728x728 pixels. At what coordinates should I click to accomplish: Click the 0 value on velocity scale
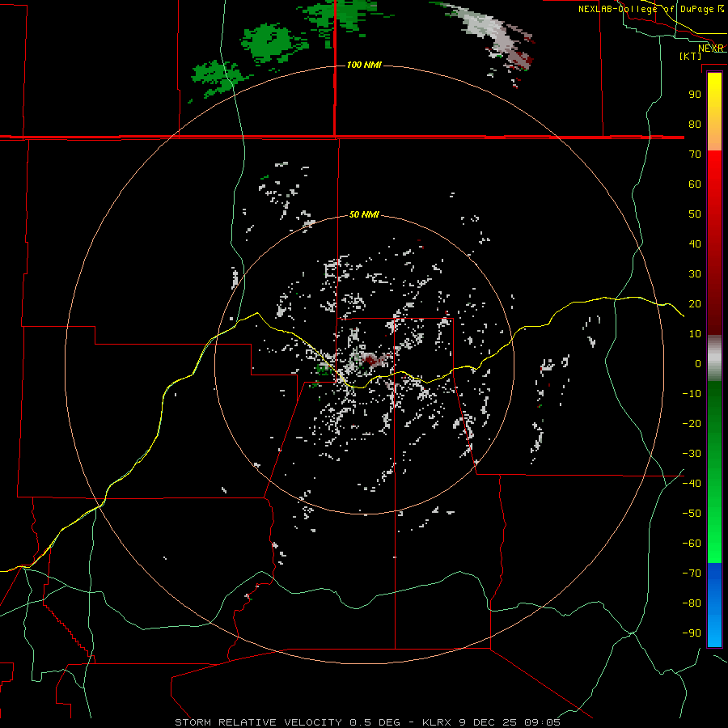[698, 363]
